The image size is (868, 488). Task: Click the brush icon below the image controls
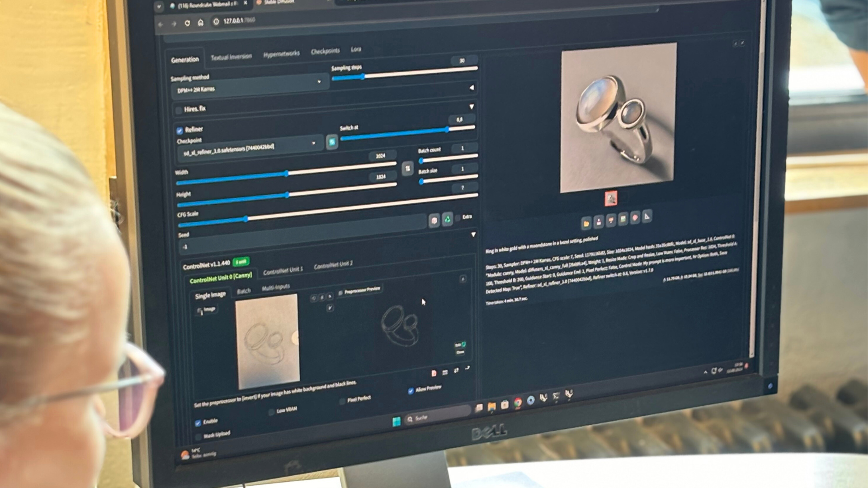click(x=330, y=308)
